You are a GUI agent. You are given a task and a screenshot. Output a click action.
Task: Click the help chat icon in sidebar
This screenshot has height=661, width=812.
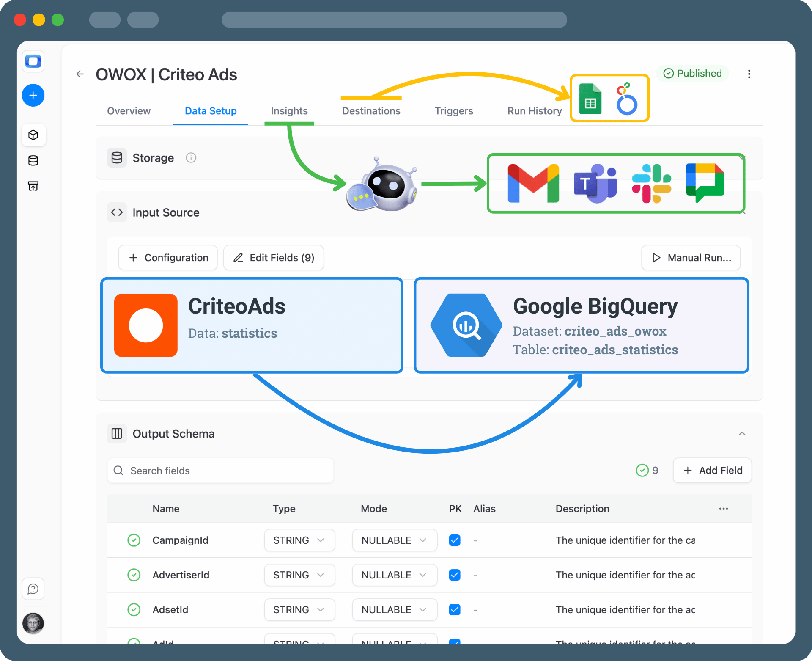(33, 589)
